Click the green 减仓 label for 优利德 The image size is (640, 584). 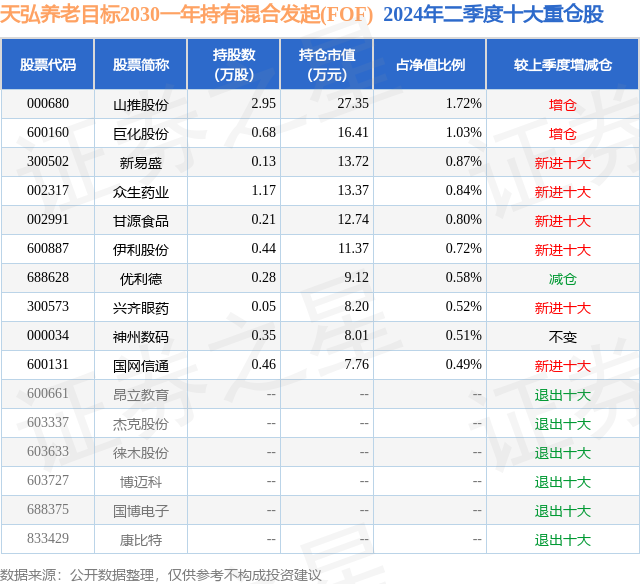pyautogui.click(x=562, y=279)
